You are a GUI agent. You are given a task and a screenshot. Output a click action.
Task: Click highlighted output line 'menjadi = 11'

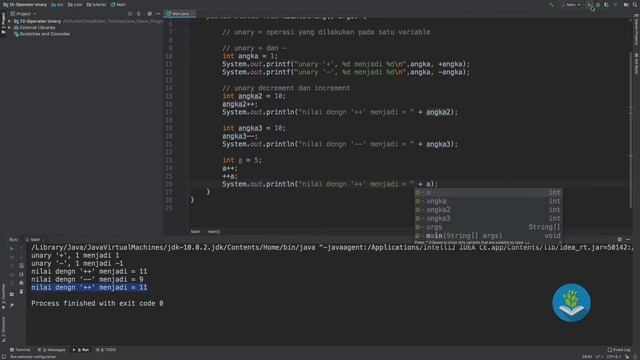click(89, 287)
